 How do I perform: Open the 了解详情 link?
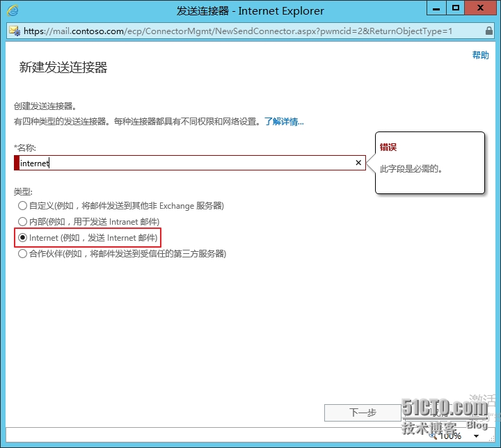[284, 122]
